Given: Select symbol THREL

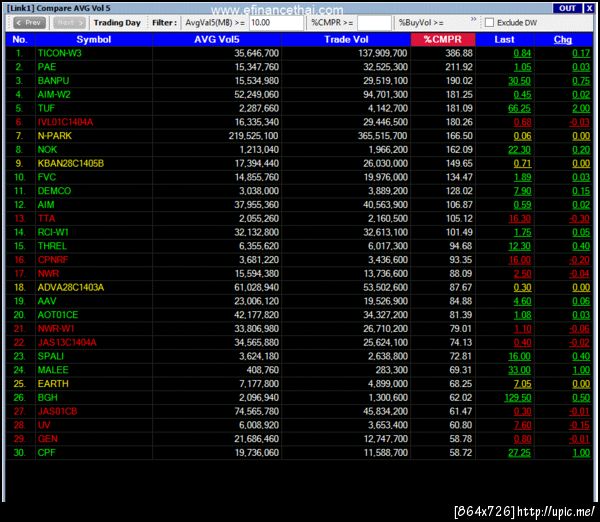Looking at the screenshot, I should tap(52, 246).
